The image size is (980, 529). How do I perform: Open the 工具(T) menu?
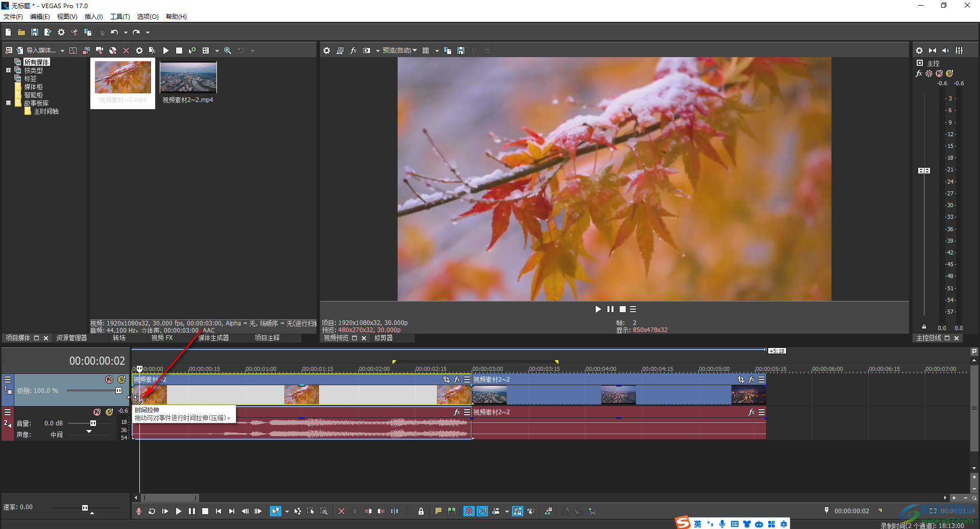click(x=120, y=17)
